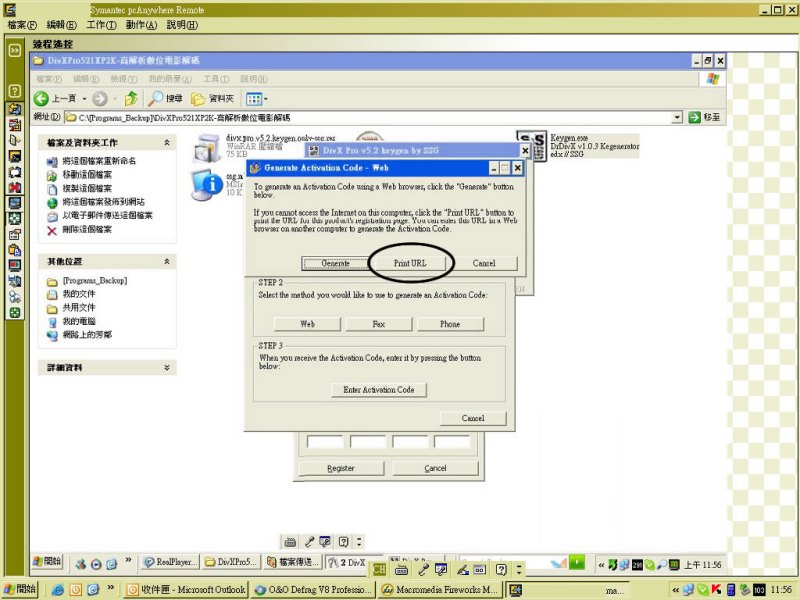Choose the Web activation method button
The height and width of the screenshot is (600, 800).
[307, 324]
